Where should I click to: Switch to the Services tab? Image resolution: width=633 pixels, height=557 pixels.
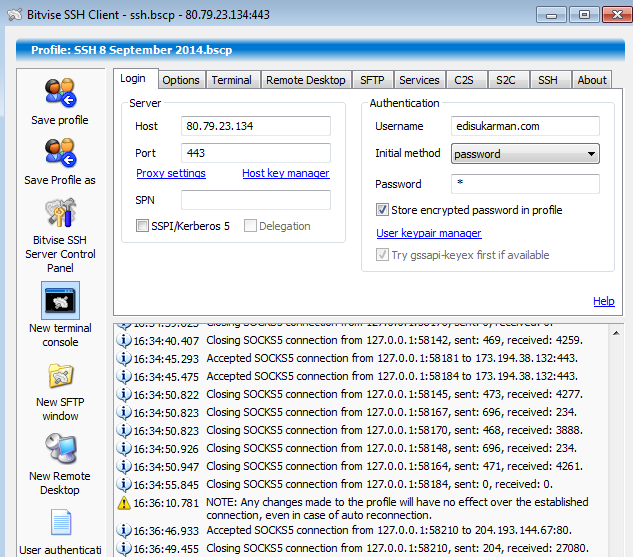click(419, 80)
